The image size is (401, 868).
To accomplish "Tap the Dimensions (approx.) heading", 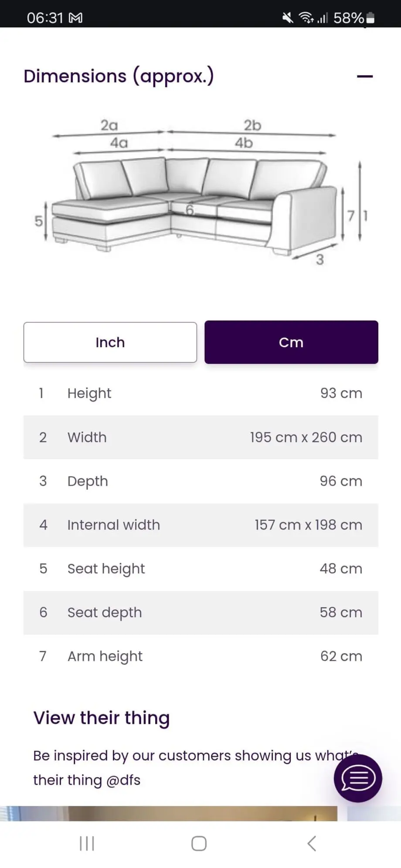I will (x=119, y=76).
